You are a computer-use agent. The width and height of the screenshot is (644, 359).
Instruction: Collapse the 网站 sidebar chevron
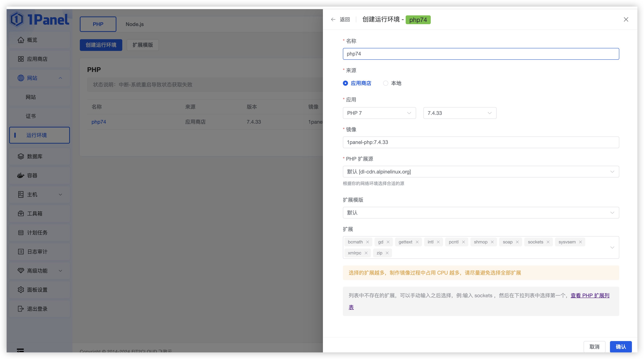[x=60, y=78]
